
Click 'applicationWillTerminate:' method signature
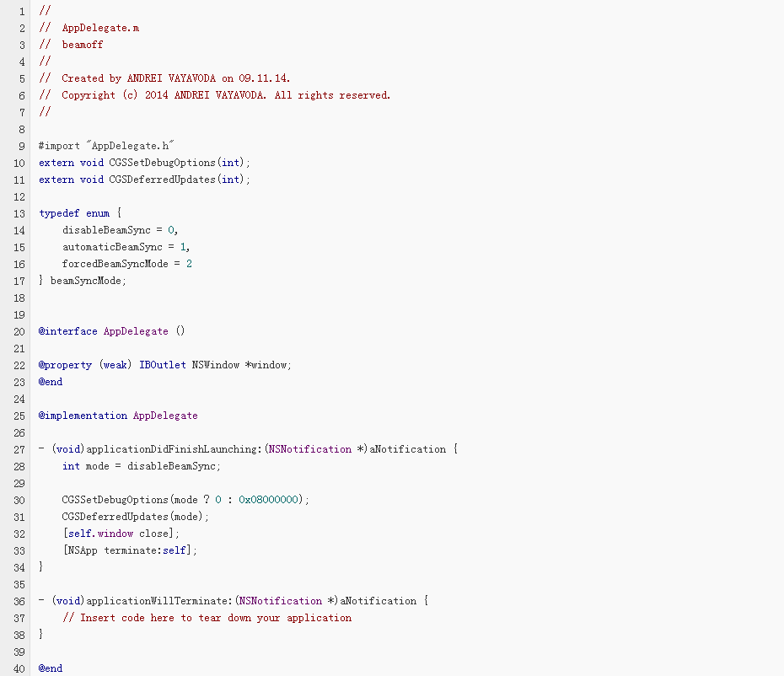[x=234, y=600]
